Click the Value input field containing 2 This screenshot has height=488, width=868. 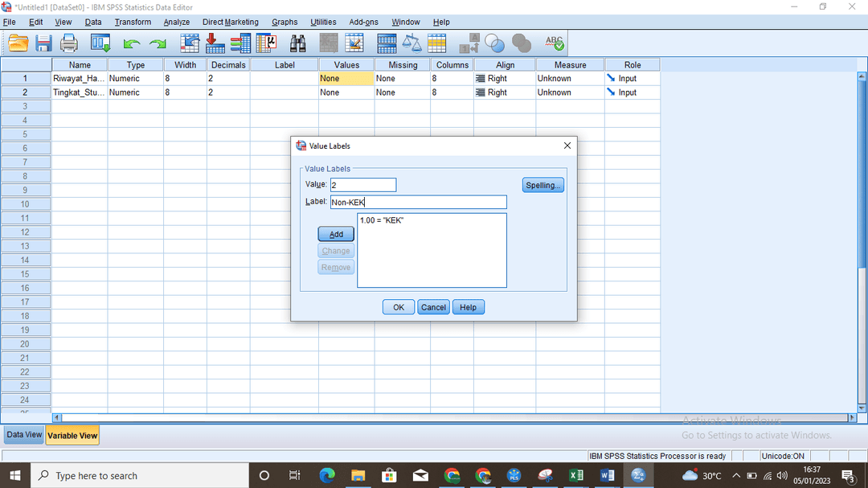tap(363, 185)
